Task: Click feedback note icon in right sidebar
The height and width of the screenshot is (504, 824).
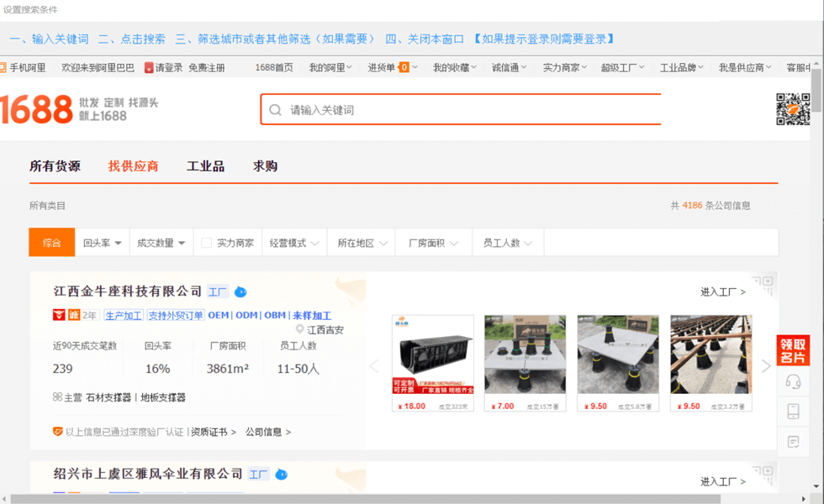Action: pyautogui.click(x=793, y=442)
